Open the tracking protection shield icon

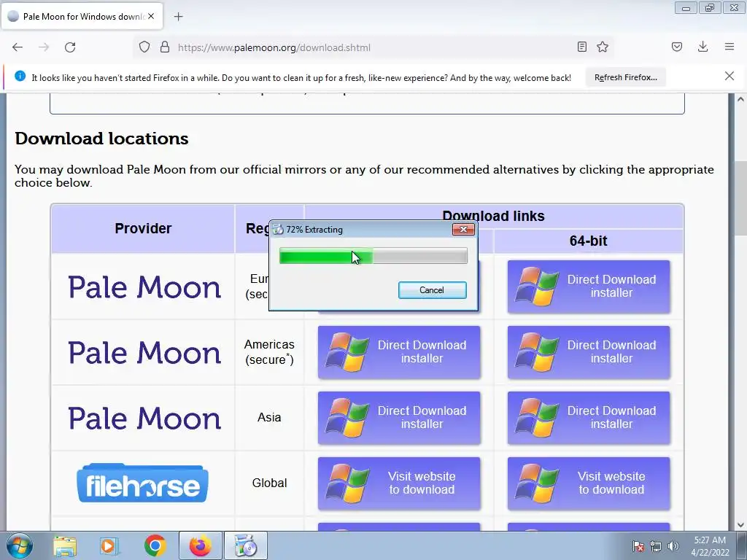pos(144,47)
